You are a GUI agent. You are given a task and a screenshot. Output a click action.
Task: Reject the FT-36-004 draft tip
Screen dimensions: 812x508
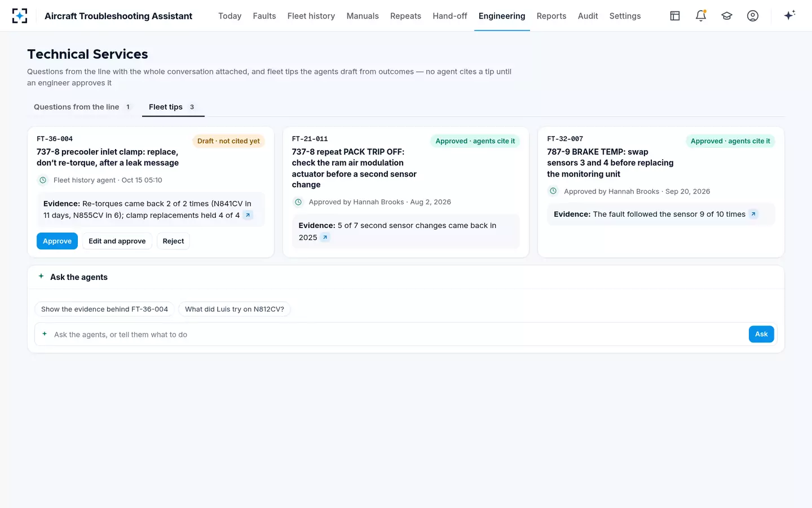[173, 241]
